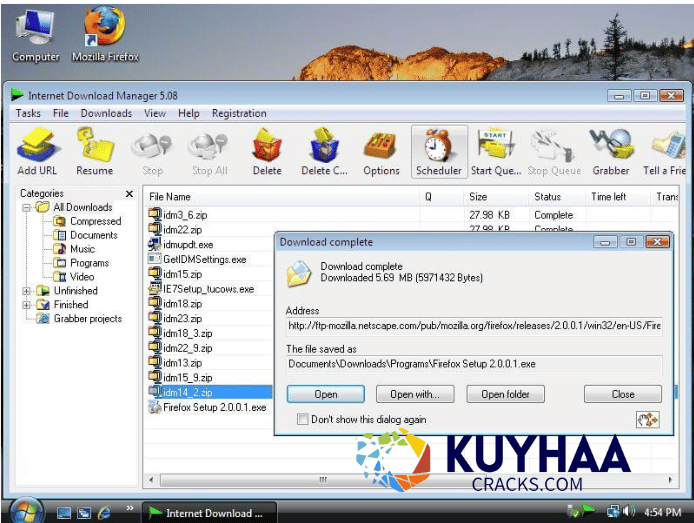The width and height of the screenshot is (694, 523).
Task: Expand the quick launch overflow chevron
Action: click(130, 508)
